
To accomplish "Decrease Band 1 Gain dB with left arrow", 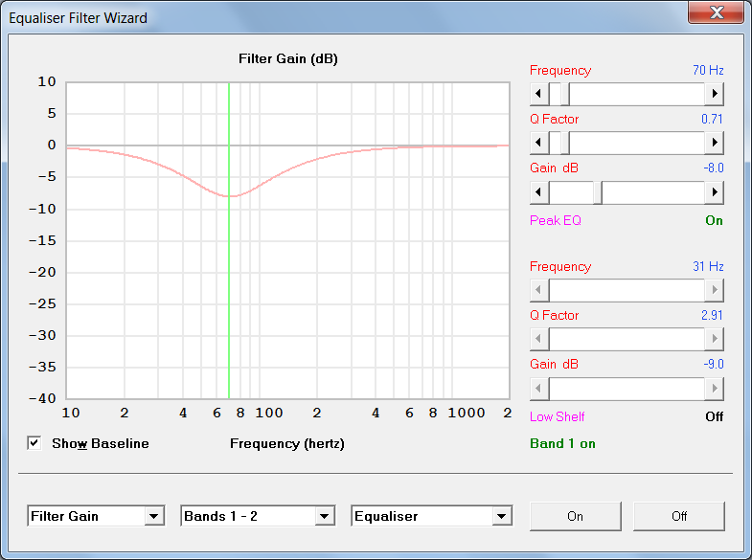I will tap(539, 192).
